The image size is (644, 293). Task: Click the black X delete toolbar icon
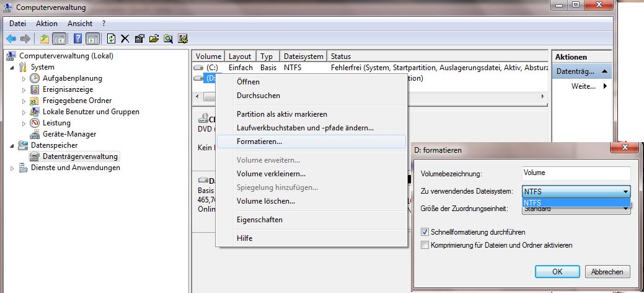point(125,38)
